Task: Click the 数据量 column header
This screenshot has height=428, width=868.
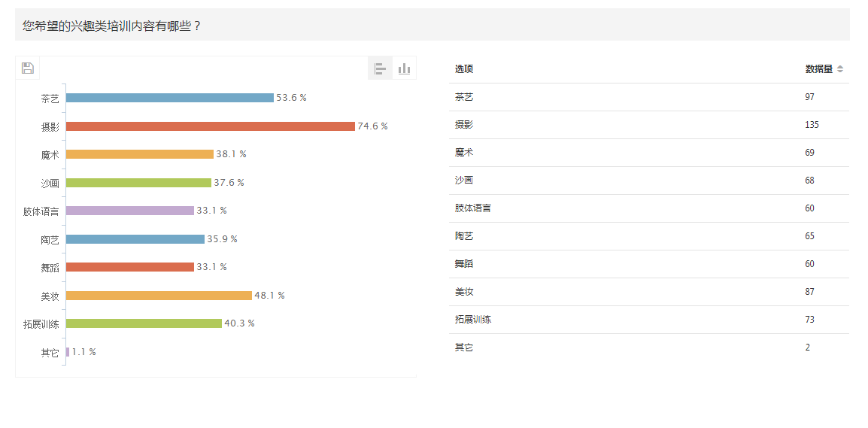Action: pyautogui.click(x=818, y=69)
